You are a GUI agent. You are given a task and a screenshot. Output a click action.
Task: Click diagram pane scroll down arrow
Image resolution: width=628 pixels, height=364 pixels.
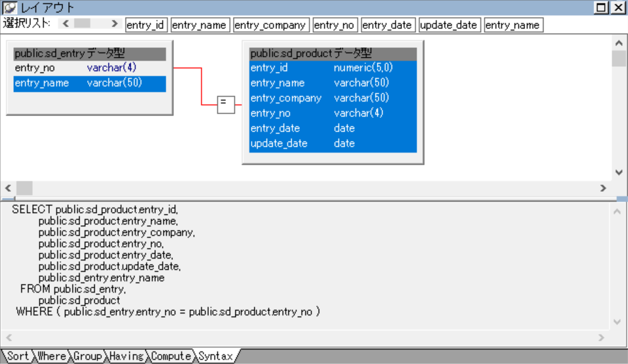pos(619,172)
